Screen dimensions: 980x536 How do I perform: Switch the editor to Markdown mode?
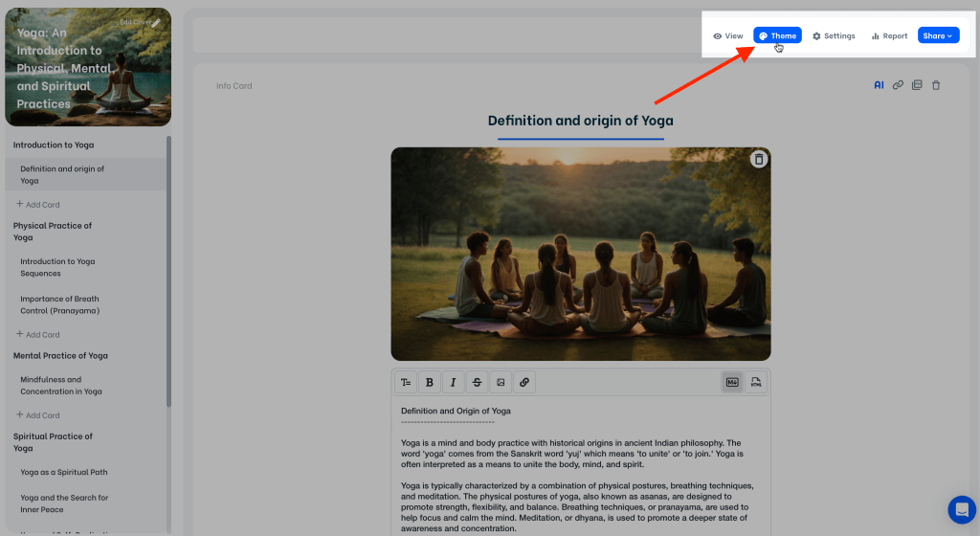[732, 382]
